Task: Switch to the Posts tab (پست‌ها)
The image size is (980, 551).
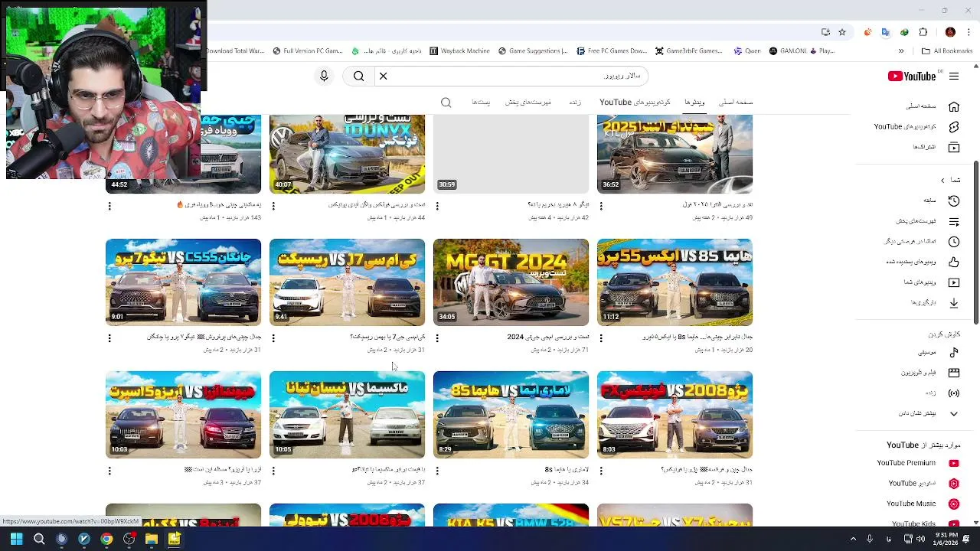Action: (x=481, y=103)
